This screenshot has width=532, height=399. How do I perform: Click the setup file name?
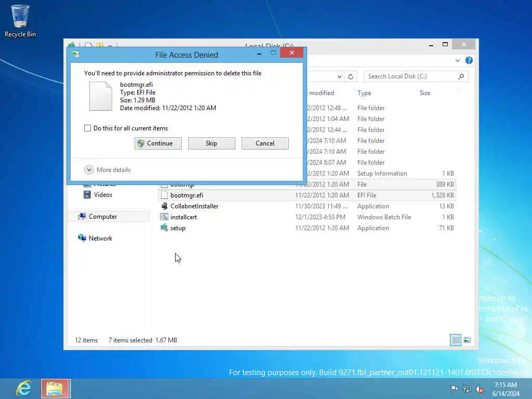click(178, 228)
